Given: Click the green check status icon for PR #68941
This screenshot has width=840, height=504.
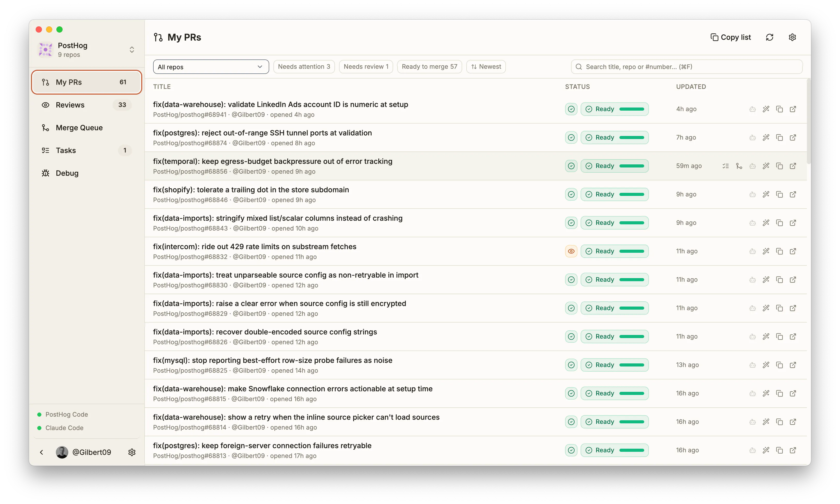Looking at the screenshot, I should (x=571, y=109).
